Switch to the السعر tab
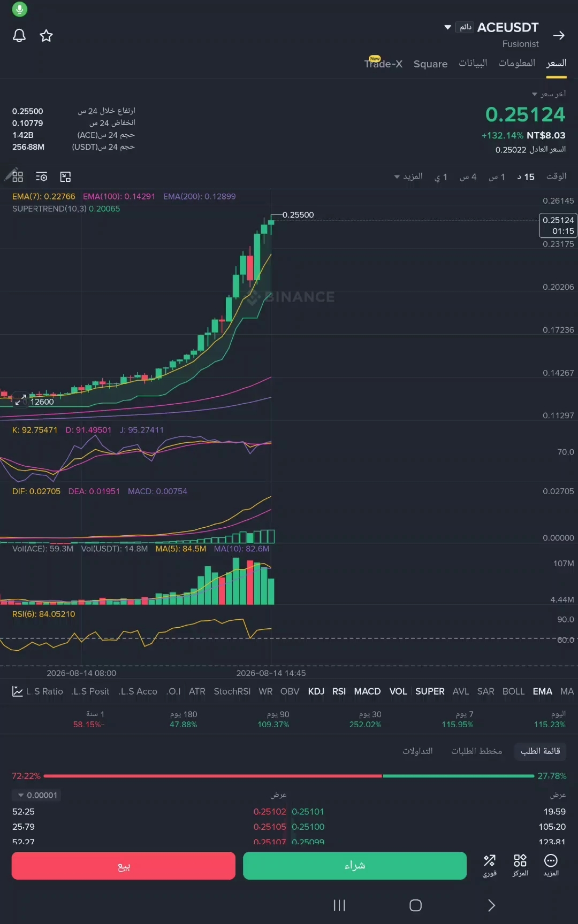 tap(556, 63)
